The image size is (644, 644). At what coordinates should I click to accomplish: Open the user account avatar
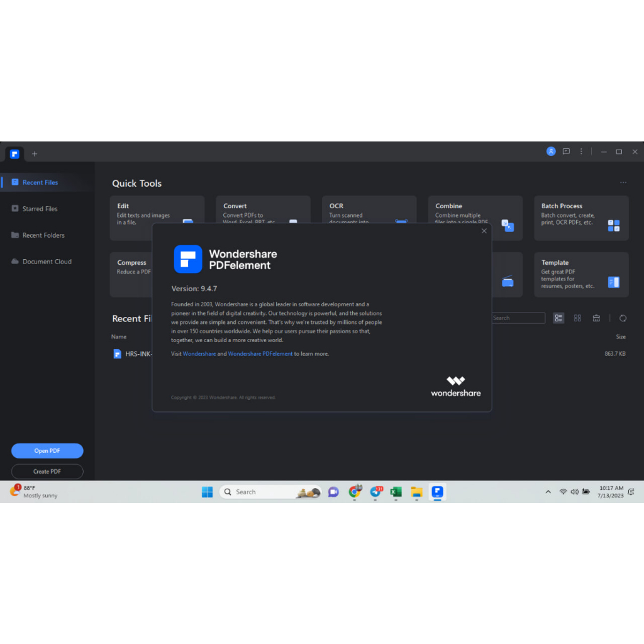[551, 152]
